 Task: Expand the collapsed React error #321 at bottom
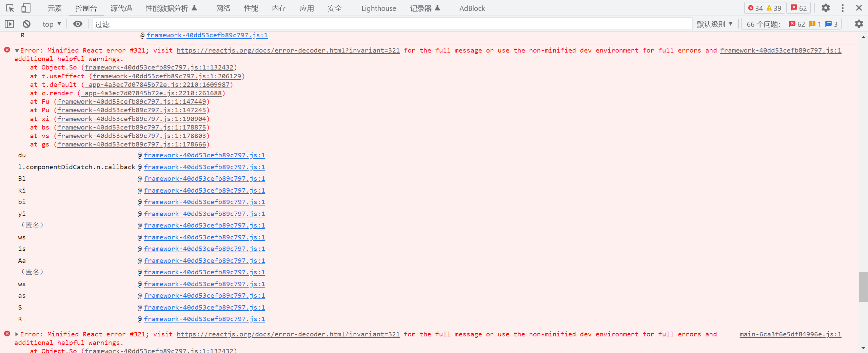[x=17, y=334]
